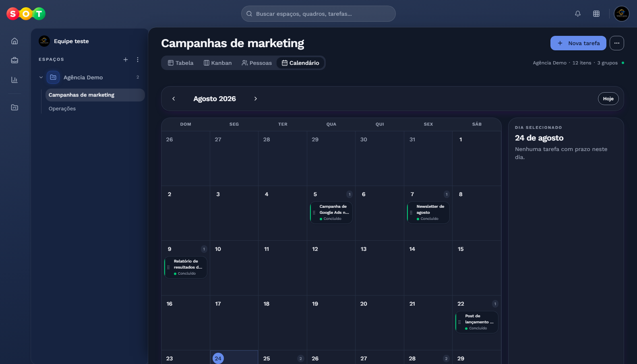Open Campanha de Google Ads task card
Viewport: 637px width, 364px height.
(331, 213)
